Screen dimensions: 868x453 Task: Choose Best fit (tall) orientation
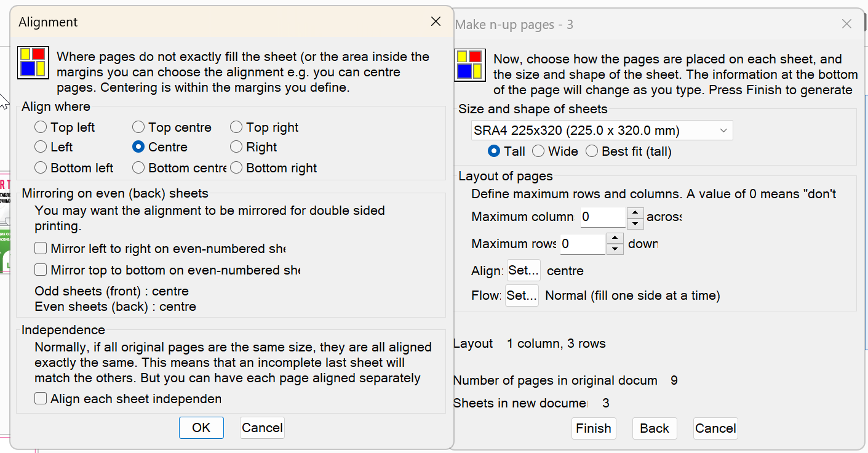pos(592,151)
